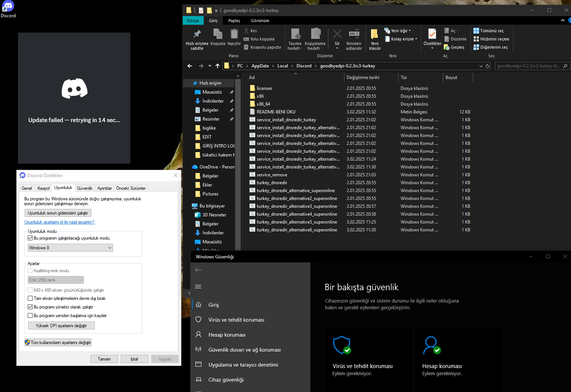Click the Kopyala (copy) ribbon icon
This screenshot has height=392, width=571.
[218, 37]
